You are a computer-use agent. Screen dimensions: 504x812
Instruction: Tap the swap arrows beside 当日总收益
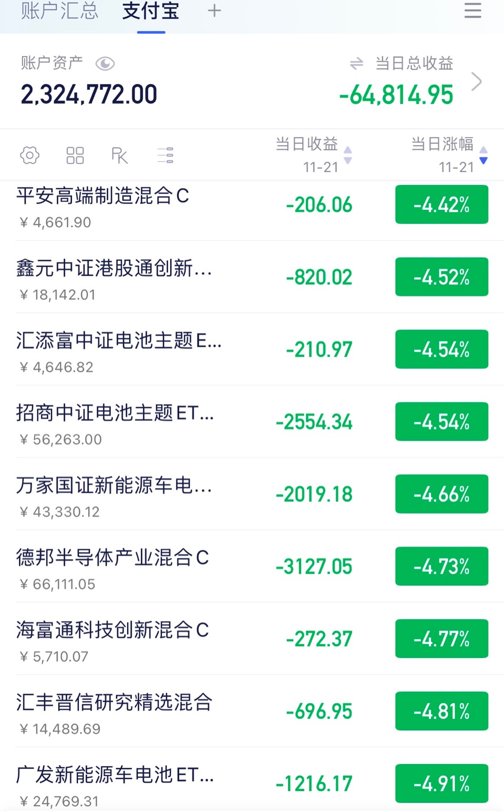(x=356, y=64)
